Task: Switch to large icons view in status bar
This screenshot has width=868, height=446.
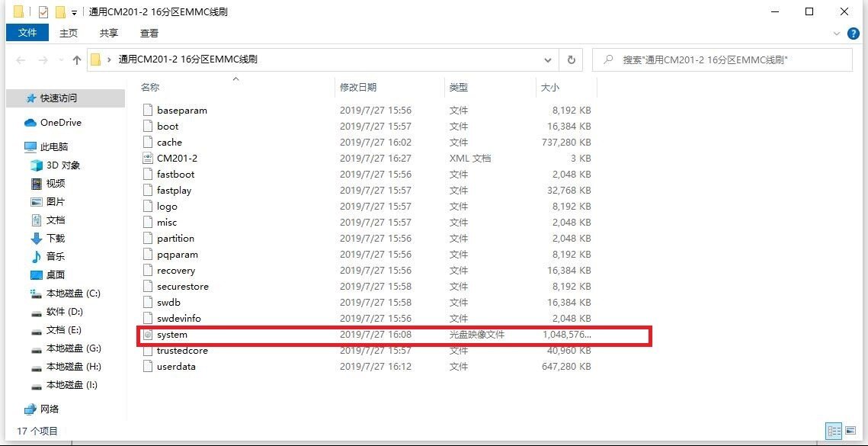Action: point(850,431)
